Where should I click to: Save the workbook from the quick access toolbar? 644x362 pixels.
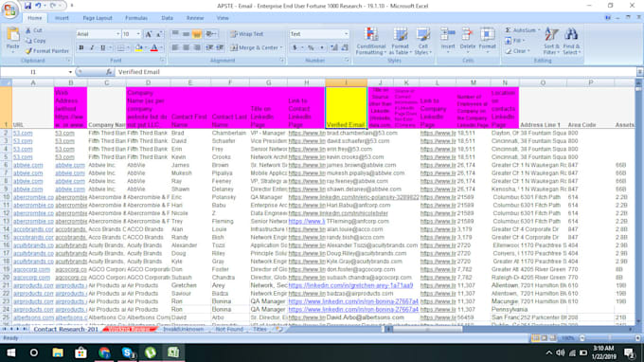click(27, 6)
